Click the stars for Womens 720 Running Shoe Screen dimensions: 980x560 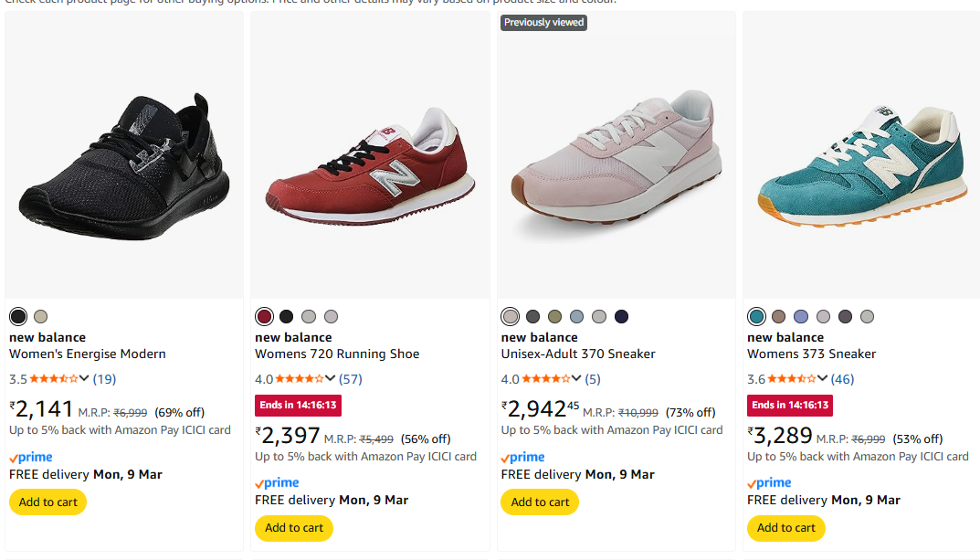(x=299, y=379)
